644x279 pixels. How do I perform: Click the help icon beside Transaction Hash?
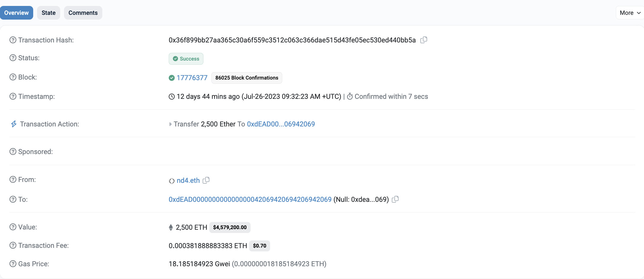click(x=13, y=40)
